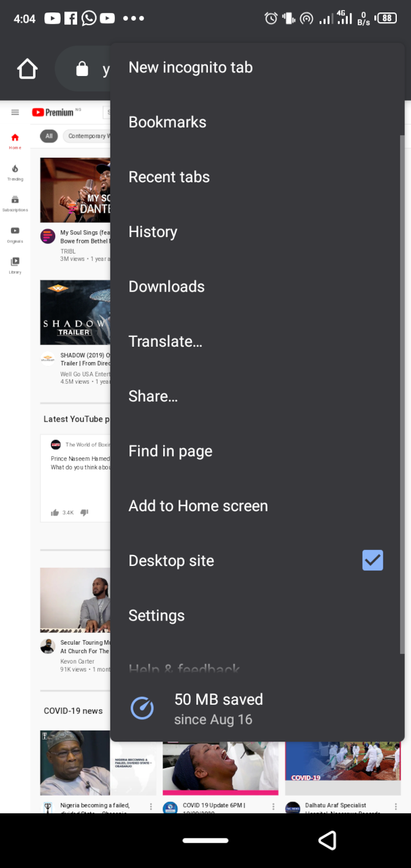The image size is (411, 868).
Task: Tap the Android back navigation button
Action: 328,840
